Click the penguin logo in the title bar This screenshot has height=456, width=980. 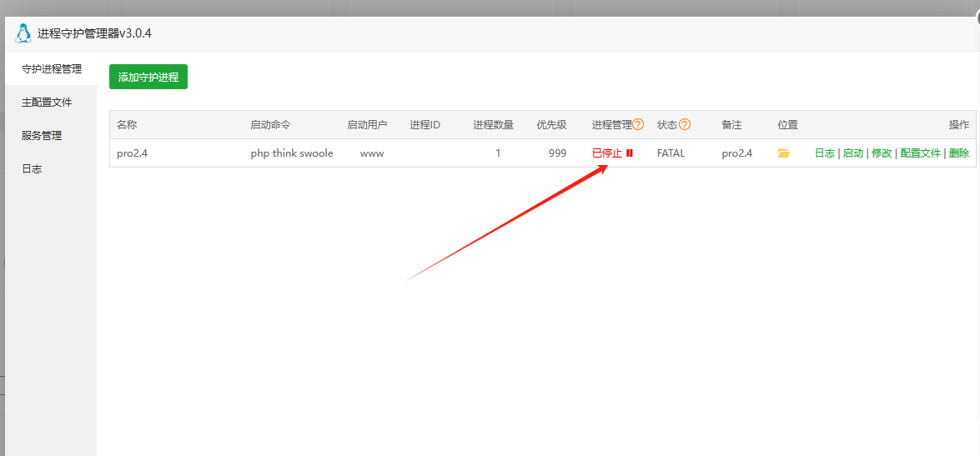23,34
